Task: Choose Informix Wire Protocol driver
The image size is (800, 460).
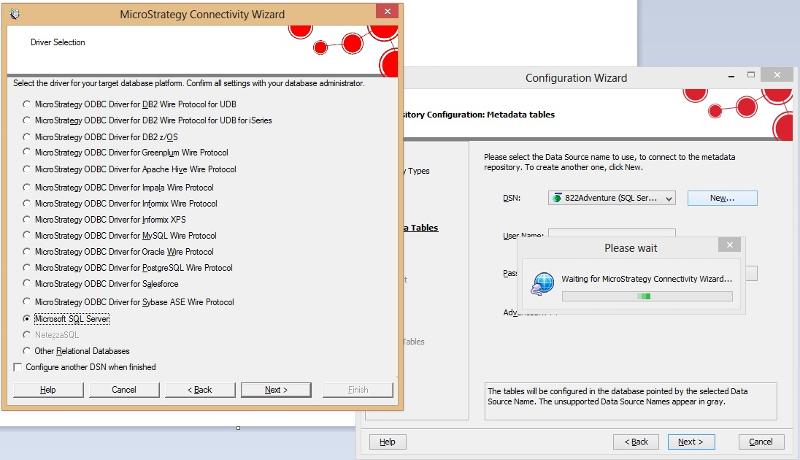Action: point(27,203)
